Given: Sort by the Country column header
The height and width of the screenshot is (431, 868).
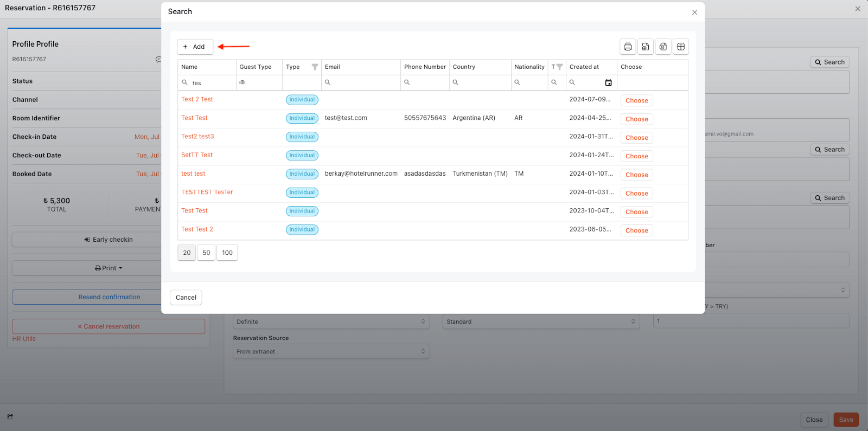Looking at the screenshot, I should click(x=464, y=67).
